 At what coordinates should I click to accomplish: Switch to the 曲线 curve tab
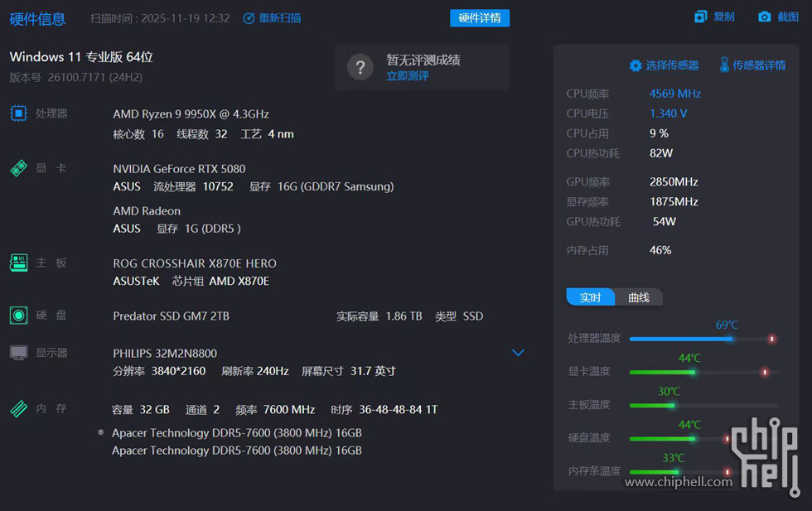point(639,297)
